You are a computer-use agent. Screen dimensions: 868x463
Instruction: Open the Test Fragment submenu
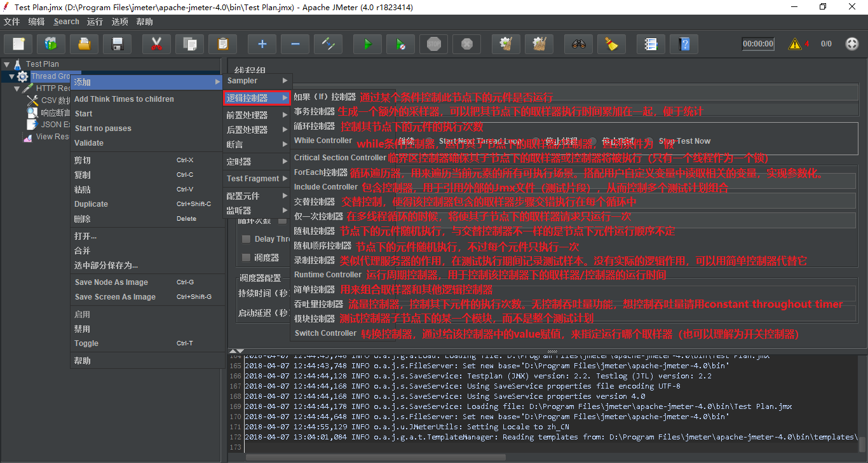click(257, 179)
